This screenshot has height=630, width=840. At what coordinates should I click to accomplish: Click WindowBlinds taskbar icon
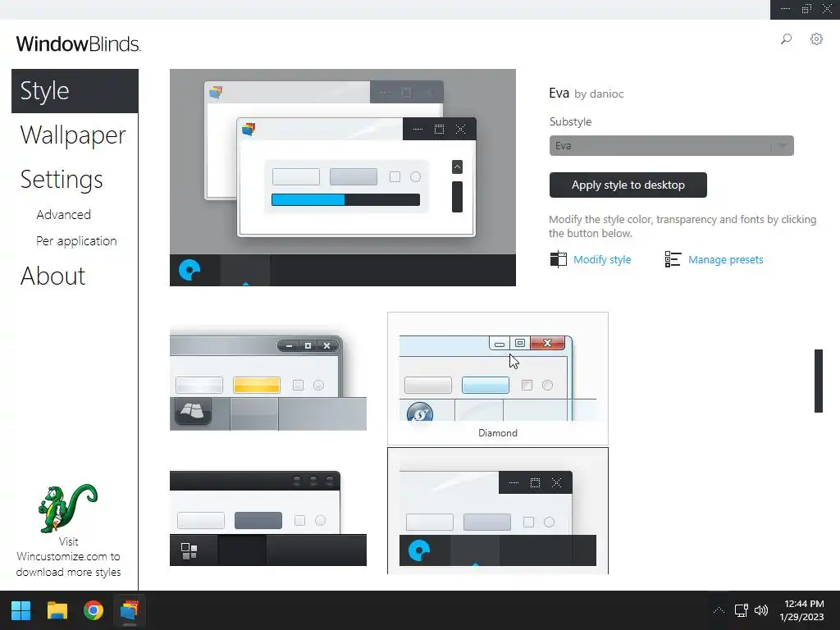pyautogui.click(x=129, y=610)
